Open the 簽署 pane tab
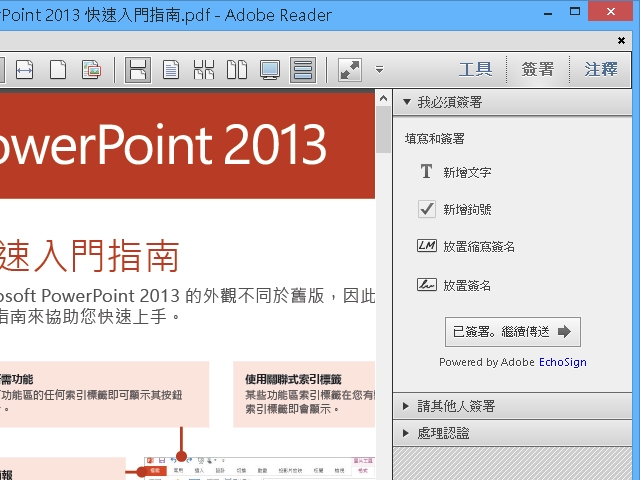Screen dimensions: 640x480 pos(538,69)
